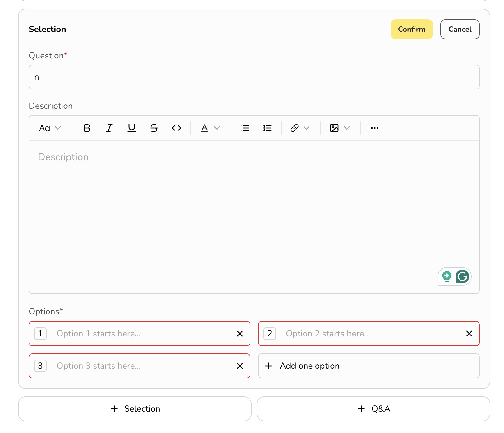Confirm the selection question

(x=412, y=29)
